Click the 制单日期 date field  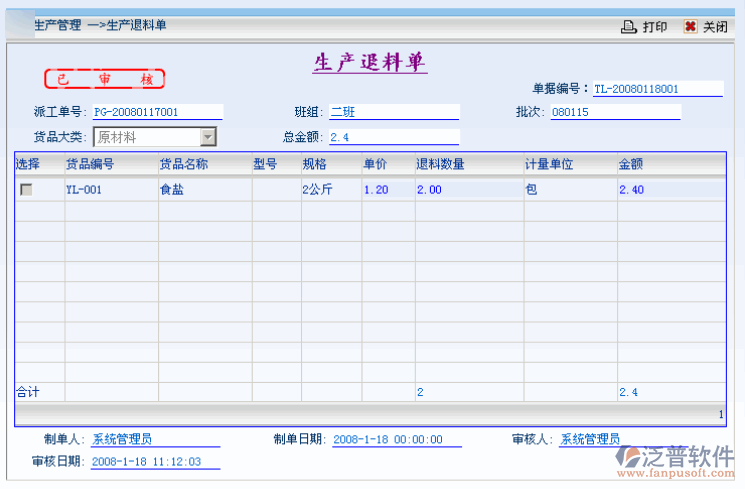[396, 440]
